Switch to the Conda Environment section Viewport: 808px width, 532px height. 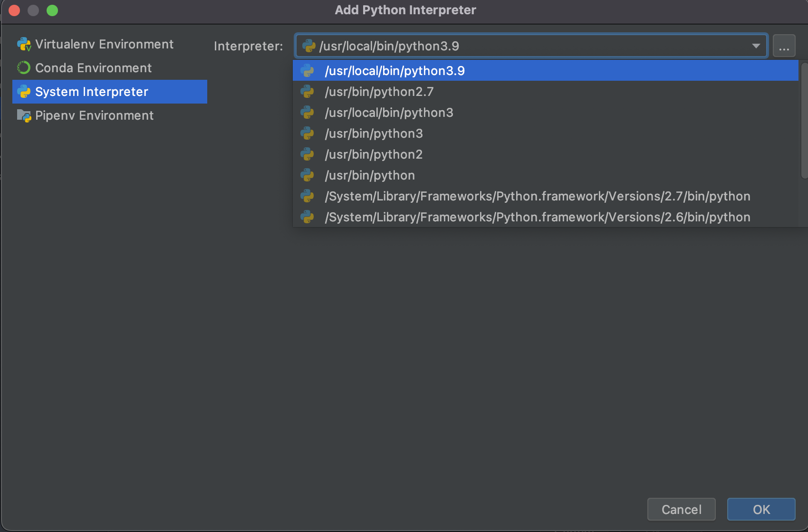pyautogui.click(x=93, y=67)
